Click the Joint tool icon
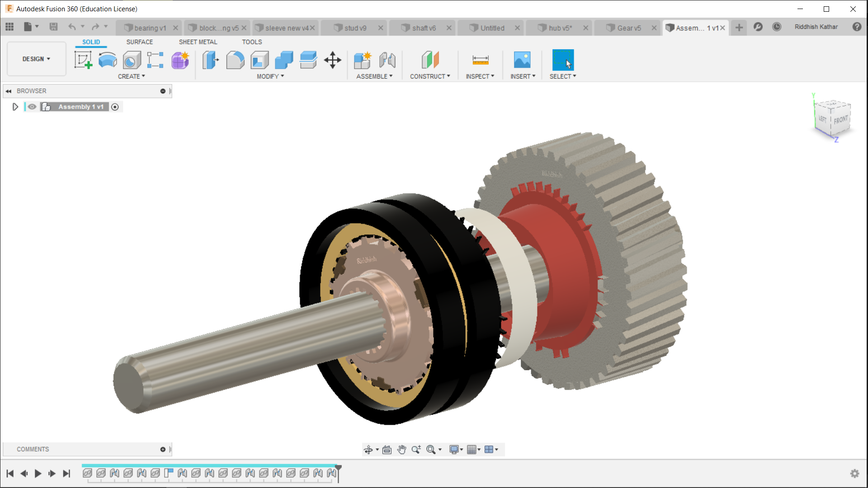 [x=387, y=60]
